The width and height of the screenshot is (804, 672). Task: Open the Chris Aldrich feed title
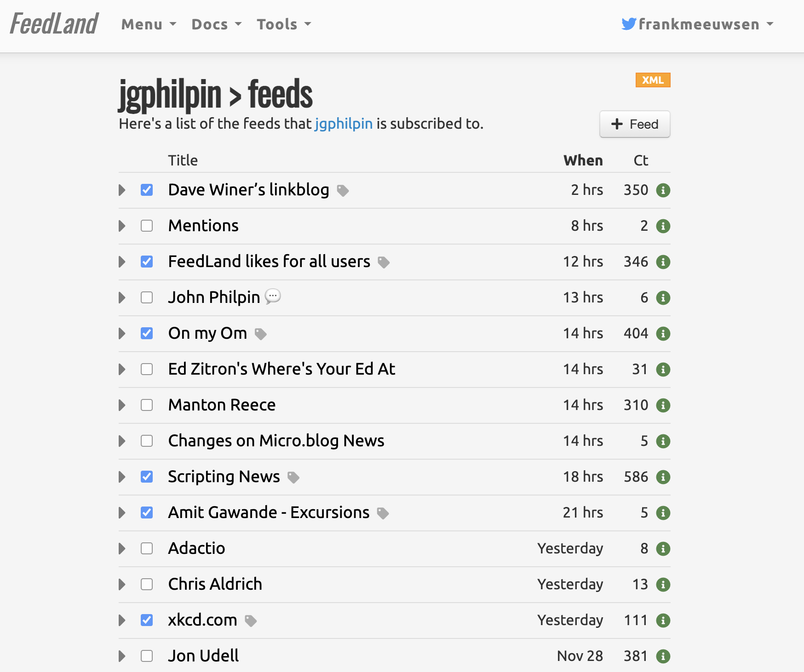[x=215, y=584]
